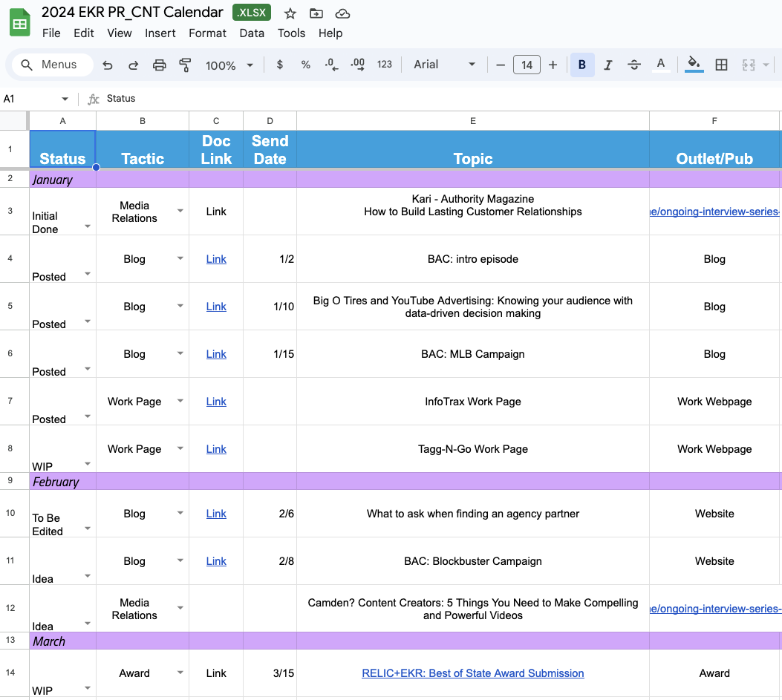Click the Fill color paint bucket
Screen dimensions: 782x700
tap(694, 65)
